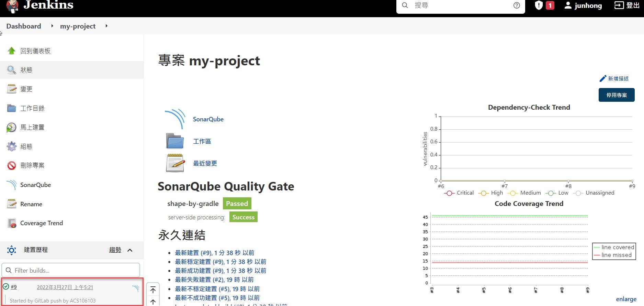The image size is (644, 306).
Task: Click the SonarQube wave icon in the sidebar
Action: click(x=12, y=185)
